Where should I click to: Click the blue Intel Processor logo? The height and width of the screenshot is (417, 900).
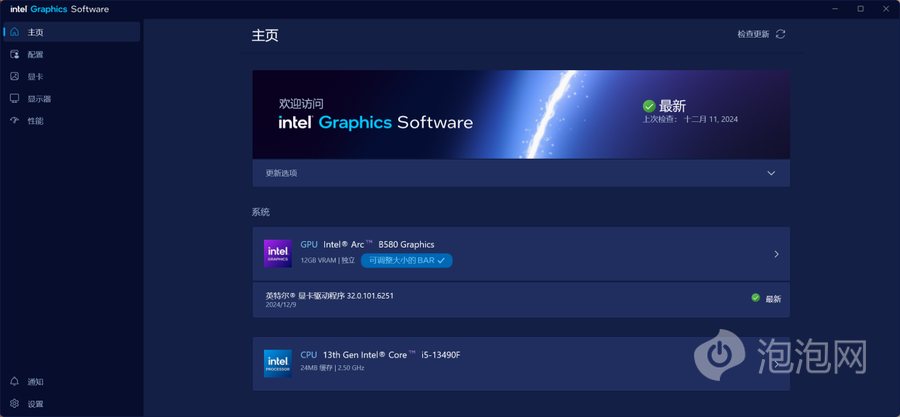point(278,364)
